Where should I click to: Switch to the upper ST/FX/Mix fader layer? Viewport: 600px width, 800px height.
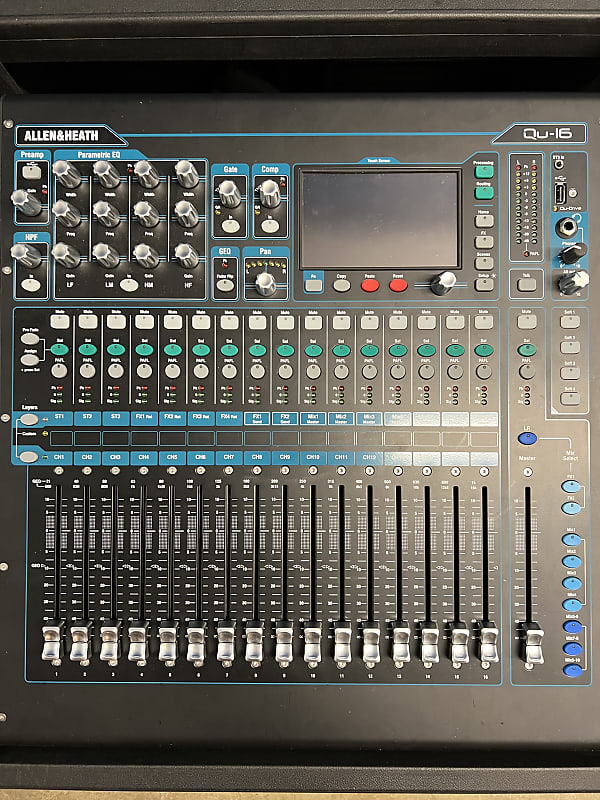click(x=29, y=419)
